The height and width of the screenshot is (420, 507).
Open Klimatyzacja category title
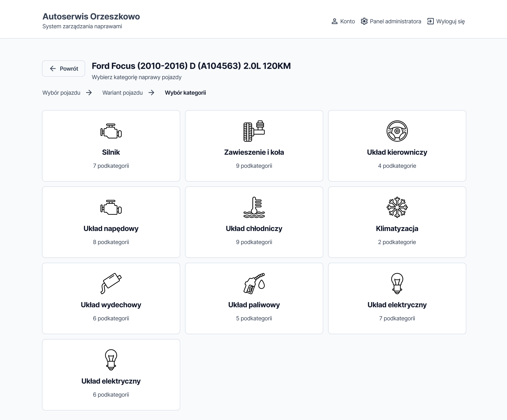pos(397,229)
